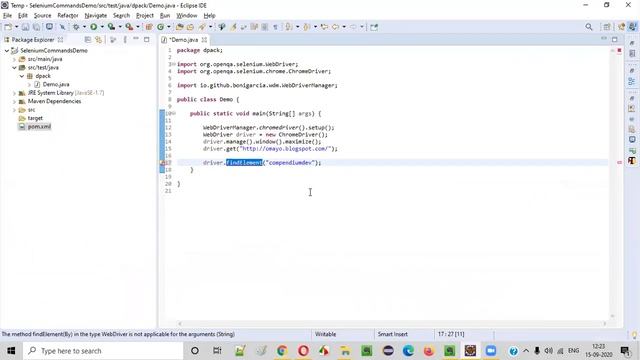This screenshot has height=360, width=640.
Task: Click the Opera icon in taskbar
Action: tap(303, 351)
